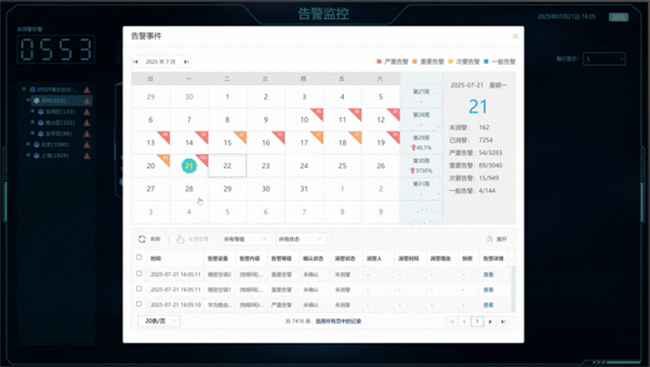Click the alarm table vertical scrollbar

[x=513, y=289]
